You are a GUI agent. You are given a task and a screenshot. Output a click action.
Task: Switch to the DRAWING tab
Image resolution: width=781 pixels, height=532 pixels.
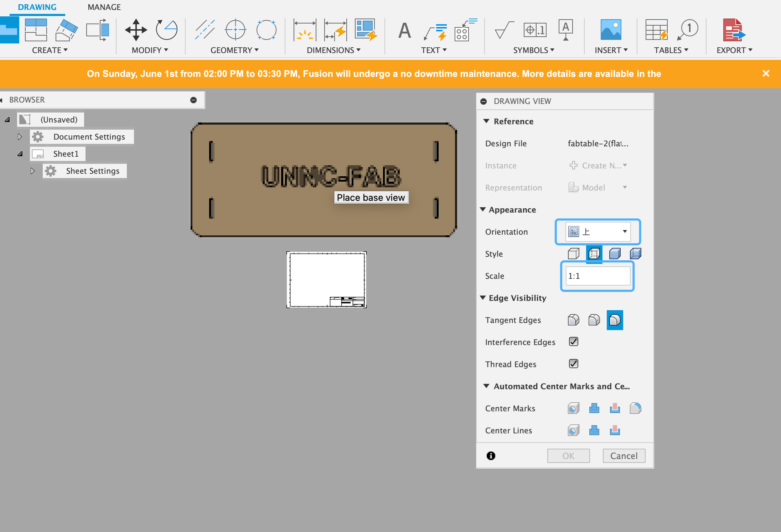pyautogui.click(x=37, y=7)
